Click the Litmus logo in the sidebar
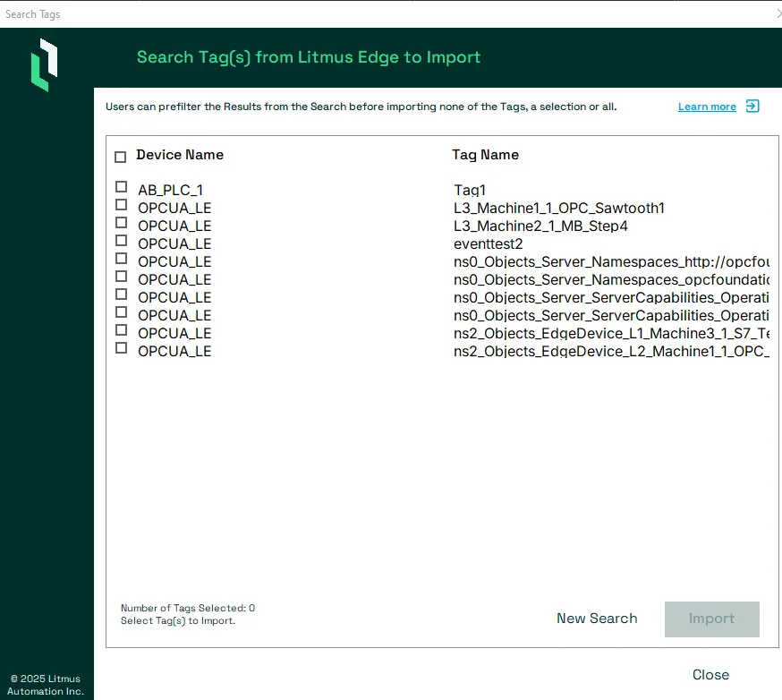This screenshot has width=782, height=700. (x=45, y=64)
